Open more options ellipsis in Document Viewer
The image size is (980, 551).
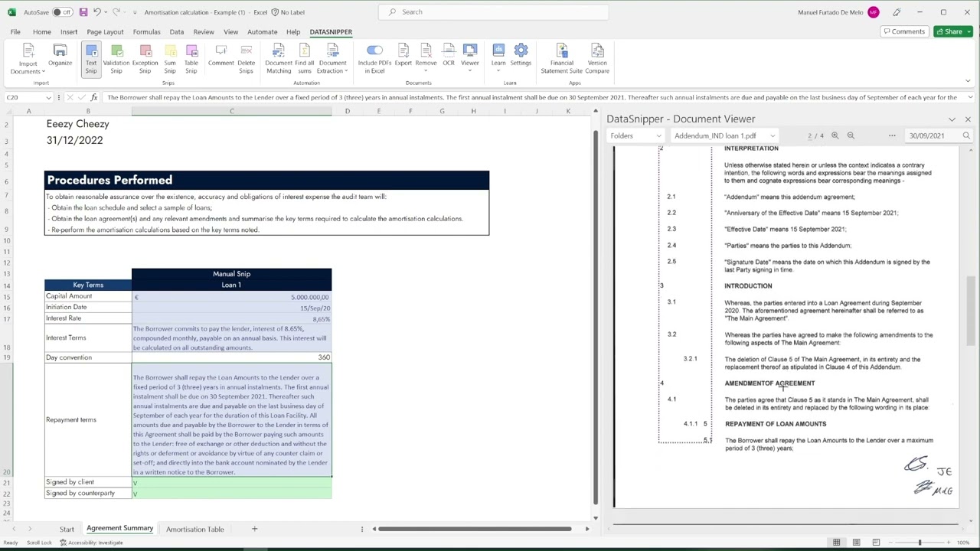pos(892,135)
